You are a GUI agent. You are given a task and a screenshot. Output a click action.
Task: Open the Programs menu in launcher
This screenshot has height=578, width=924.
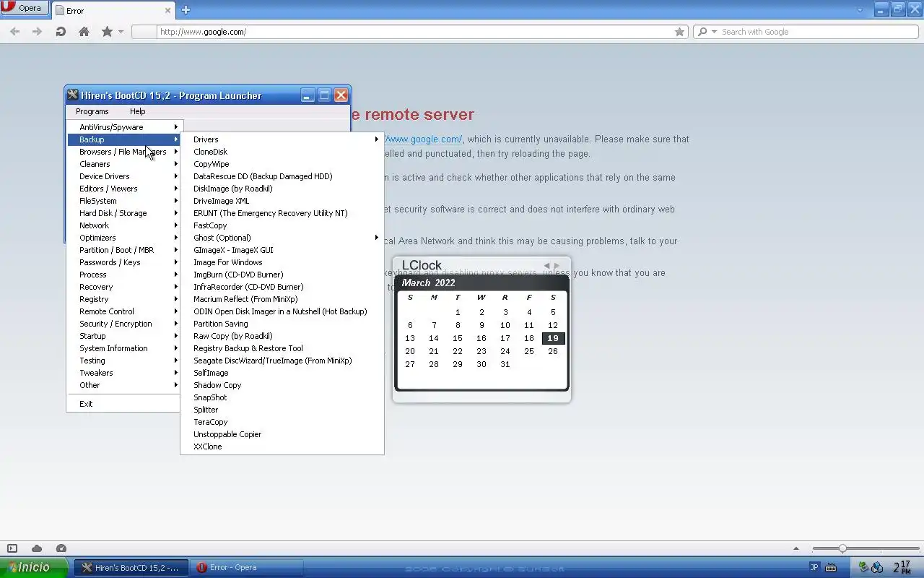[92, 111]
